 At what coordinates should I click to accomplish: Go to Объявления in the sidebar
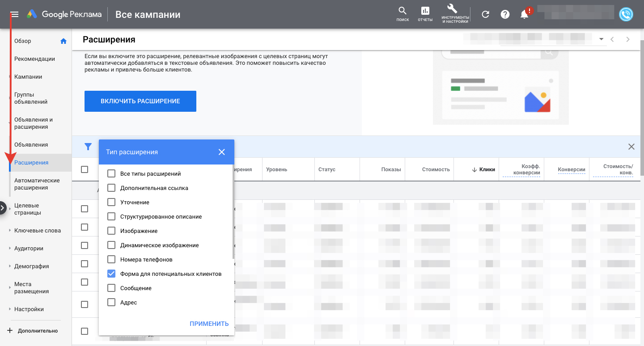[31, 145]
